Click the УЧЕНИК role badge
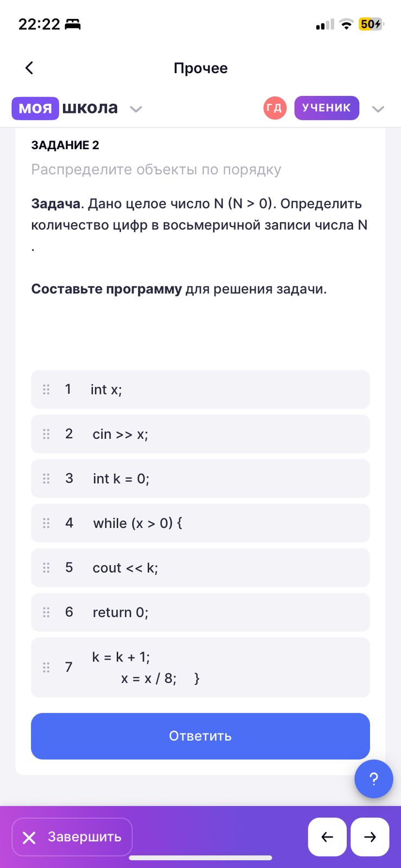Image resolution: width=401 pixels, height=868 pixels. pos(327,108)
